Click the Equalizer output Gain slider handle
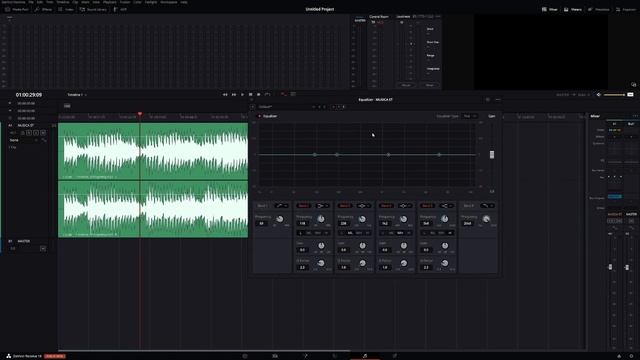 point(492,155)
